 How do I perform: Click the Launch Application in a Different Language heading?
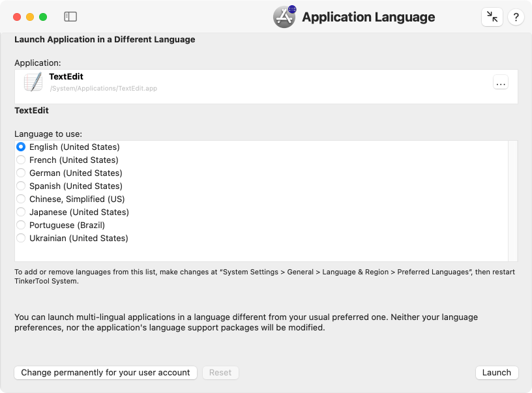[104, 39]
